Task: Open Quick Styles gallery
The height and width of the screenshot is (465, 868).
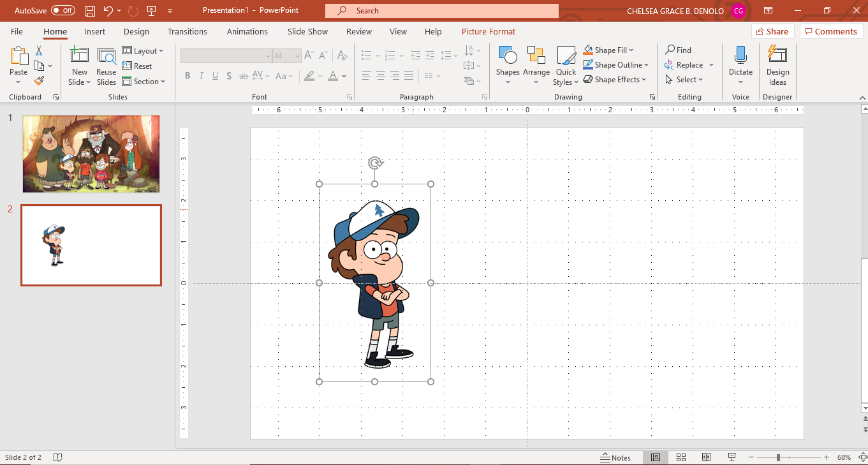Action: (566, 65)
